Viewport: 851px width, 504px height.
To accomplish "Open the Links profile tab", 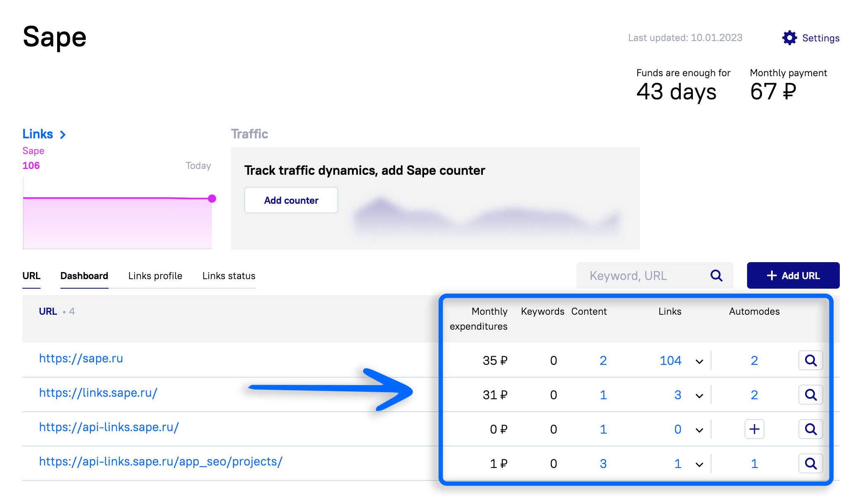I will 155,276.
